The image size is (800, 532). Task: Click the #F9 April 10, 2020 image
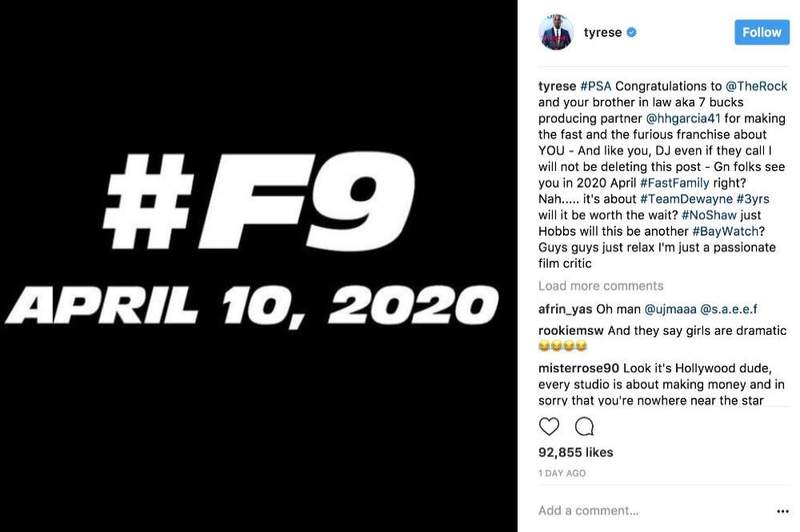click(258, 266)
